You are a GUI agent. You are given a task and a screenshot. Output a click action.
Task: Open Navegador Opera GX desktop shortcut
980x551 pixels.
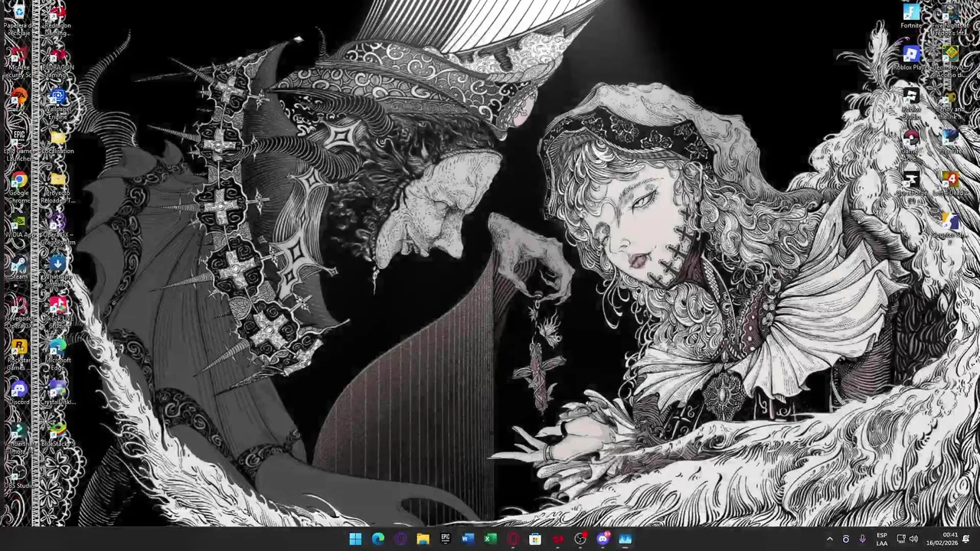[x=19, y=314]
